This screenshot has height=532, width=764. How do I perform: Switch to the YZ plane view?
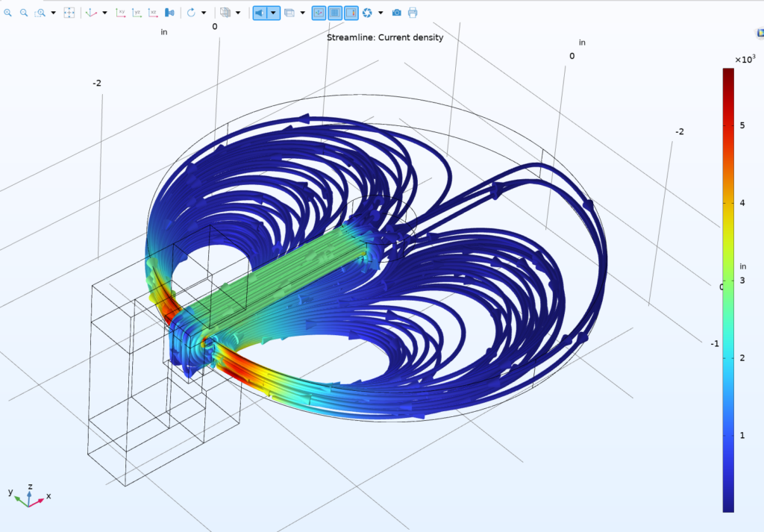[x=137, y=13]
